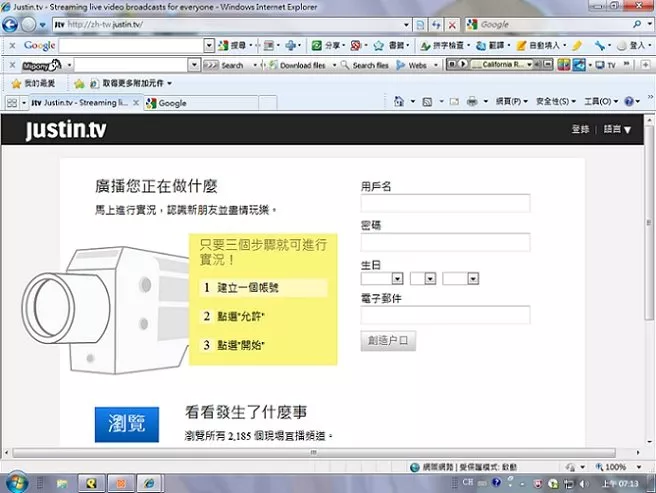The height and width of the screenshot is (493, 656).
Task: Click the Help question mark icon
Action: pyautogui.click(x=629, y=101)
